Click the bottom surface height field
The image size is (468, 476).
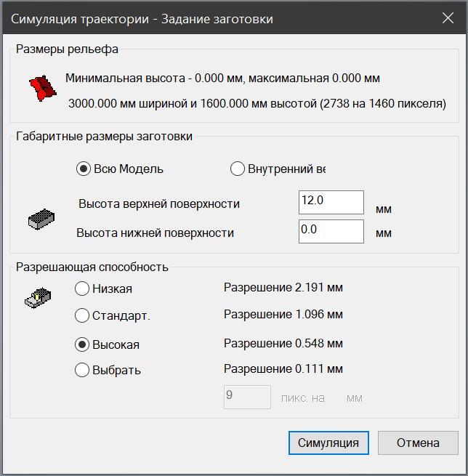(x=331, y=232)
